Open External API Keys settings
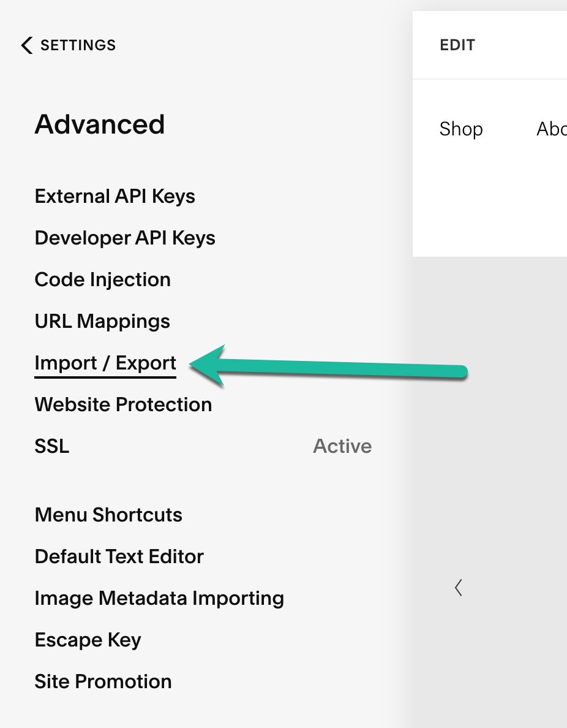 click(x=115, y=196)
